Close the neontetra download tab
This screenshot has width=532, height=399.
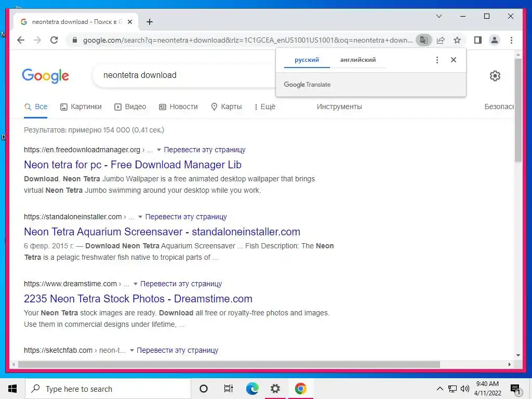pyautogui.click(x=129, y=22)
